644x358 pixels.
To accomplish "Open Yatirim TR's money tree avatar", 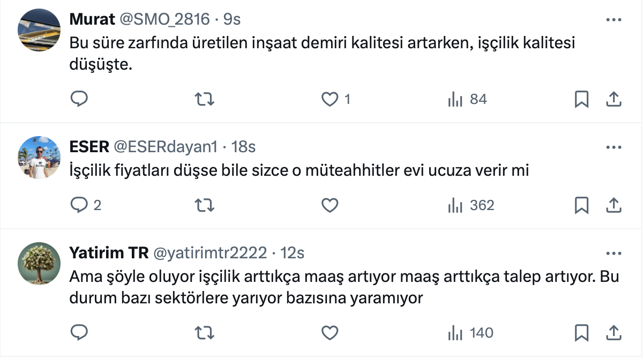I will point(39,264).
